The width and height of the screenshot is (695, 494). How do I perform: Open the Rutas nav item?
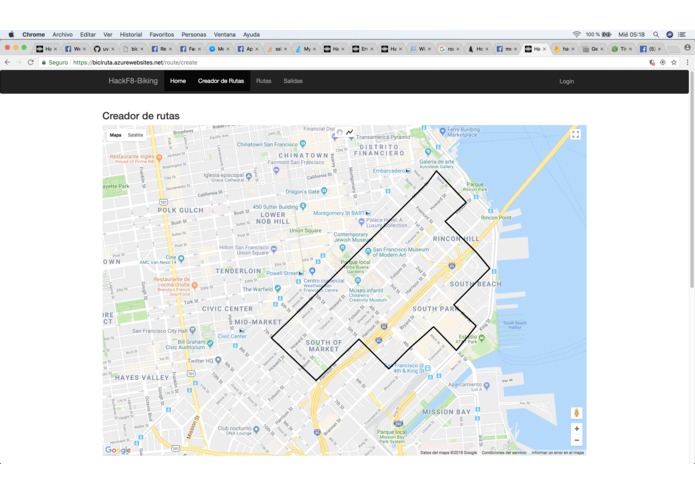point(263,81)
